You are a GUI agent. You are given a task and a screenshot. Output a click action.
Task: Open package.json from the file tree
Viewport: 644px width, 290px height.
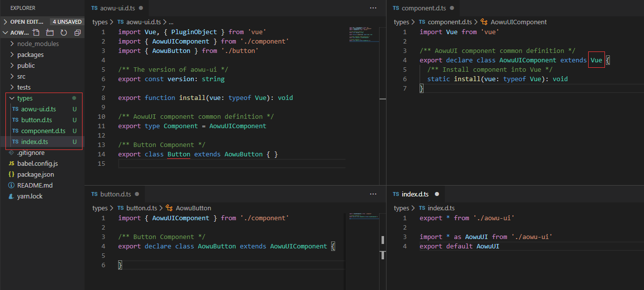tap(36, 174)
